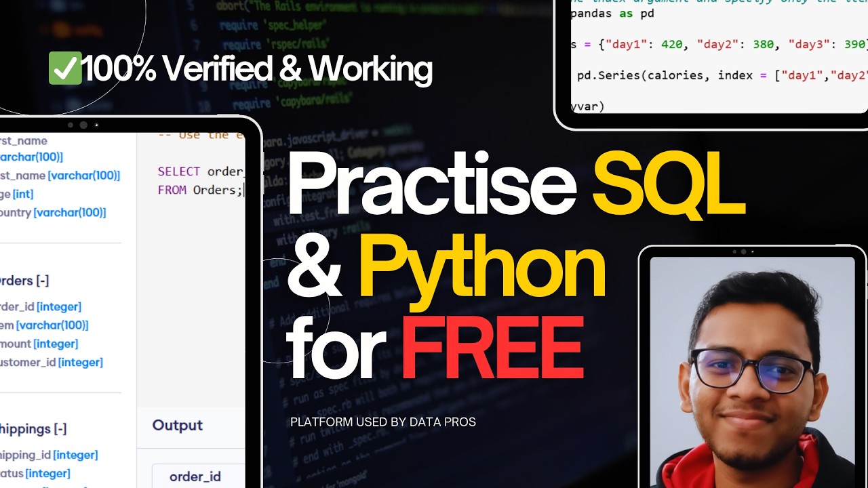Click the 'Practise SQL' headline
This screenshot has width=868, height=488.
point(516,182)
